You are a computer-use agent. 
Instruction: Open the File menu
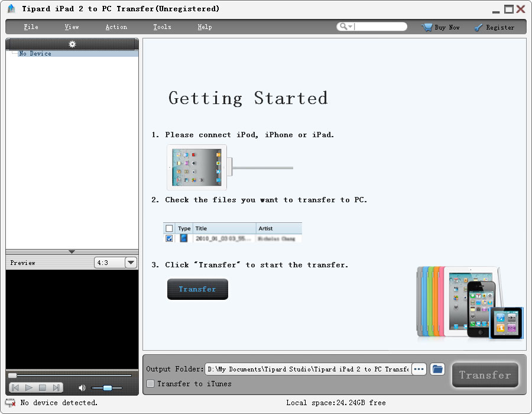coord(31,27)
